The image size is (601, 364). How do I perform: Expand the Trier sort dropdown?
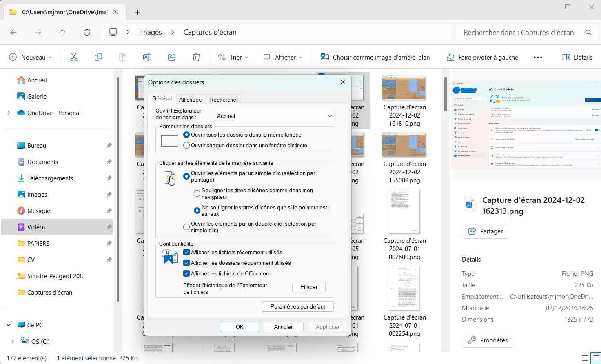pyautogui.click(x=233, y=58)
